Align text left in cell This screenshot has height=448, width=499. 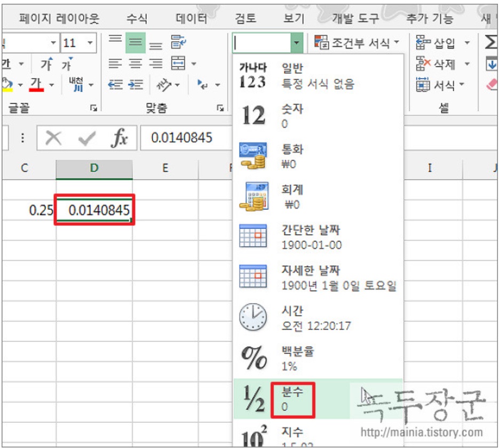point(115,64)
